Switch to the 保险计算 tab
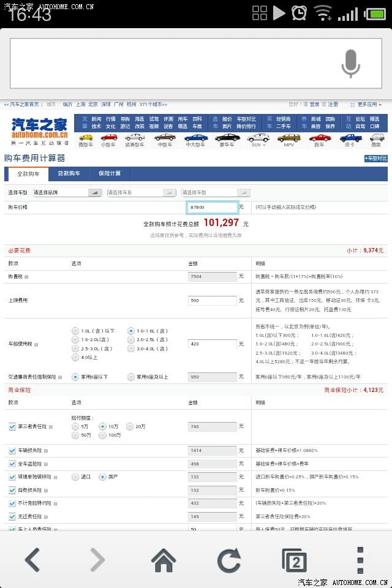This screenshot has height=588, width=392. [110, 173]
